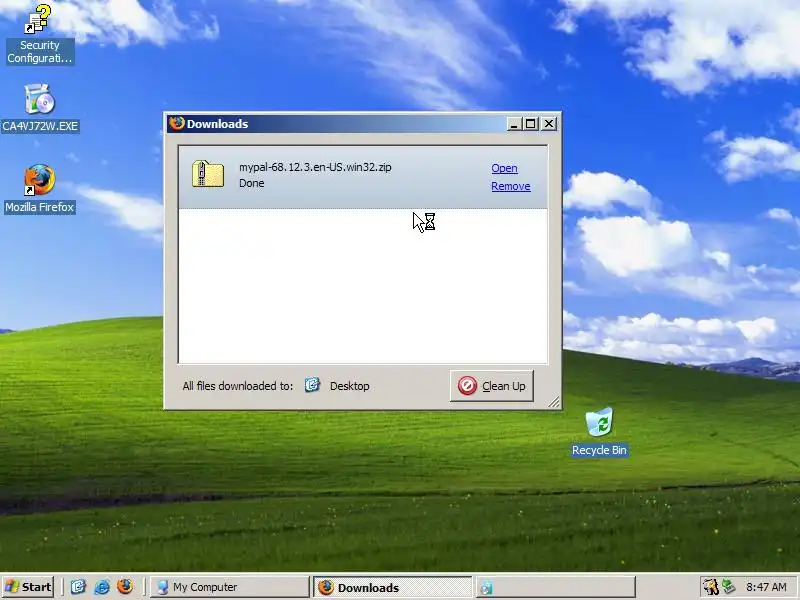Click the Downloads taskbar button
800x600 pixels.
coord(392,587)
